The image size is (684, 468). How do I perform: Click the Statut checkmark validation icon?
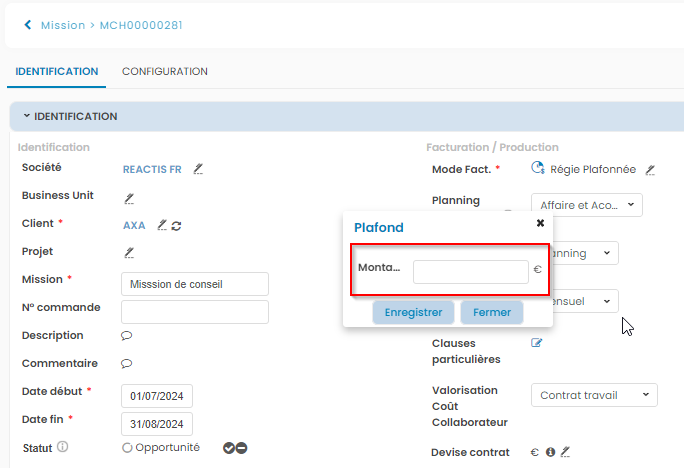229,448
